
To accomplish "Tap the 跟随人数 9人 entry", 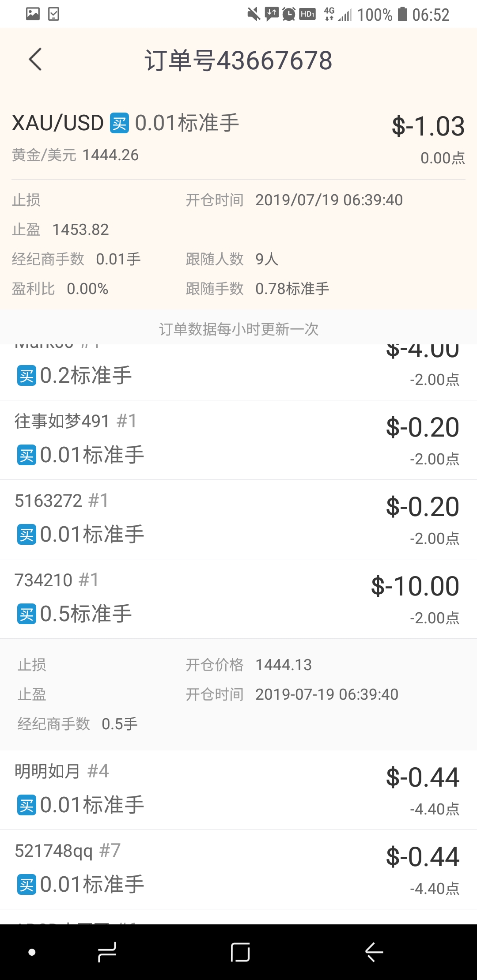I will [x=232, y=259].
